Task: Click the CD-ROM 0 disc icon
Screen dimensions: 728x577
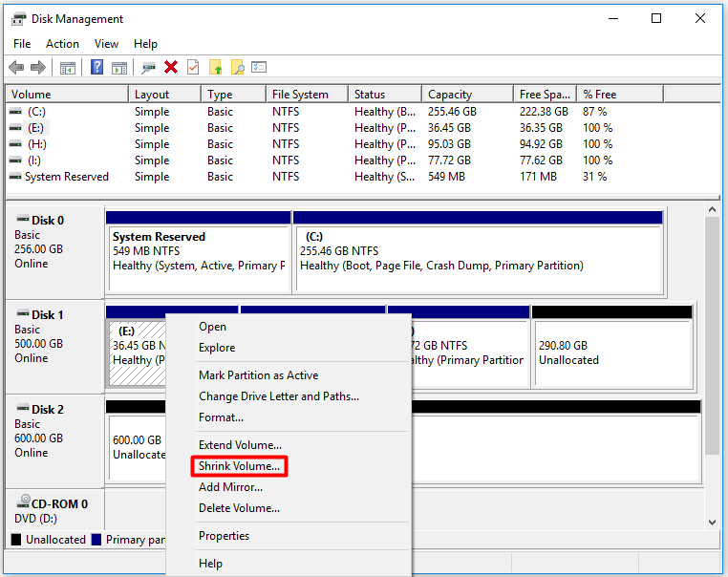Action: pos(23,502)
